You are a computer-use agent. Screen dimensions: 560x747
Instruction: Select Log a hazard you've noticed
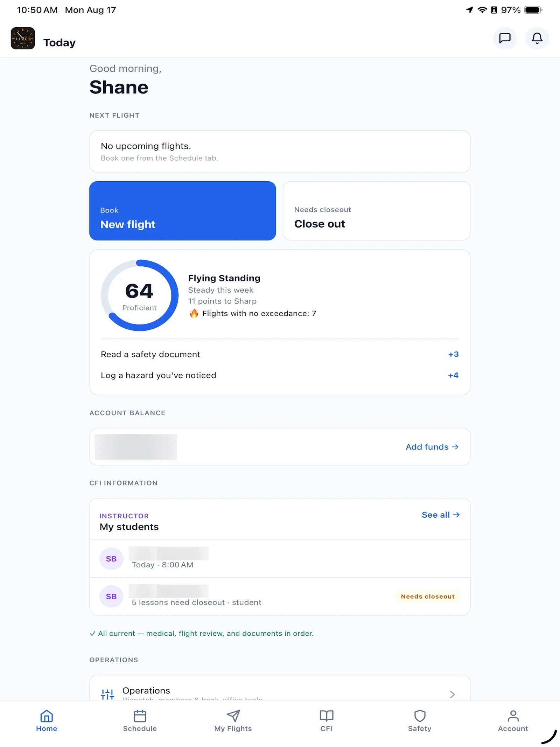click(280, 375)
